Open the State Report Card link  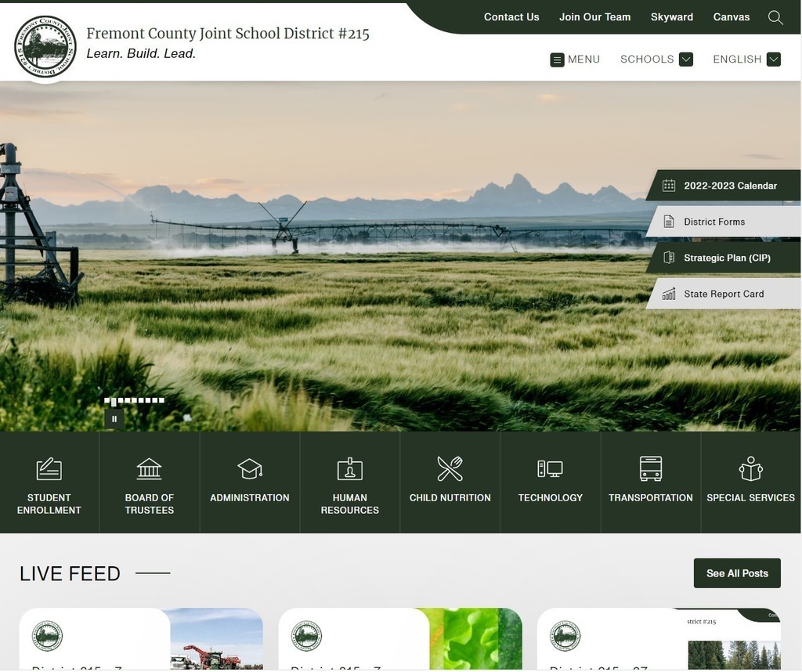[x=723, y=294]
